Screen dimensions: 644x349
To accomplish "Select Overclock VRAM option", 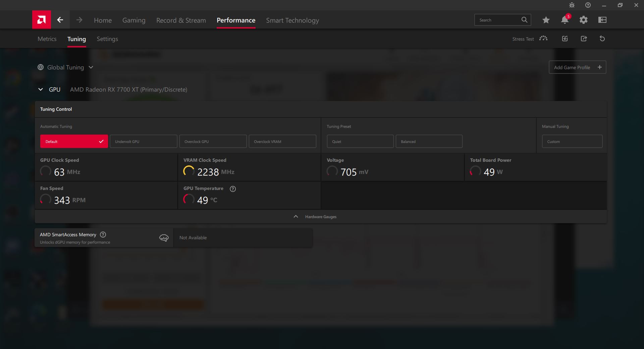I will click(282, 141).
